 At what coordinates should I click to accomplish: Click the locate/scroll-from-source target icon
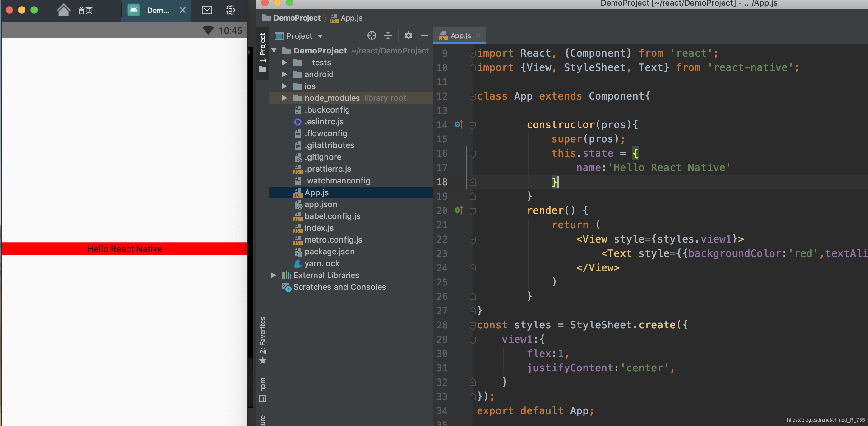[x=371, y=36]
